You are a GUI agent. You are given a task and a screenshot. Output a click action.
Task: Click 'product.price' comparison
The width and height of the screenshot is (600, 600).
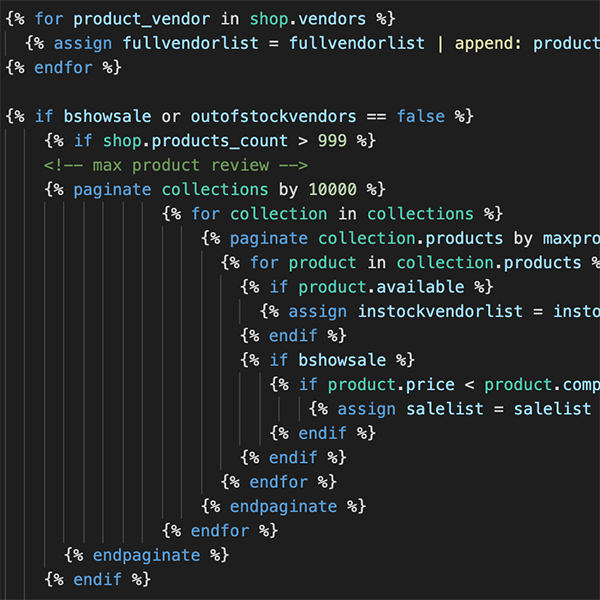coord(391,385)
